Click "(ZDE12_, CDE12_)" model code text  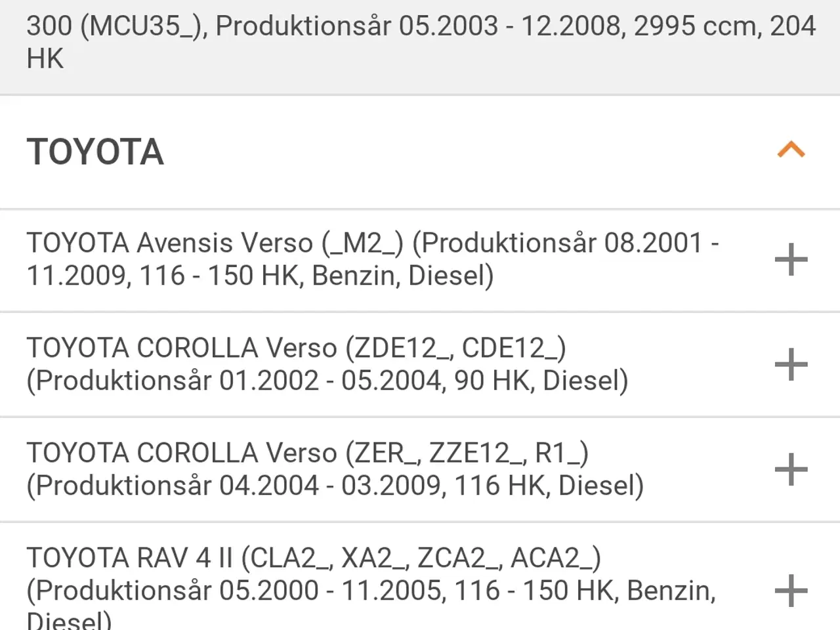coord(460,348)
